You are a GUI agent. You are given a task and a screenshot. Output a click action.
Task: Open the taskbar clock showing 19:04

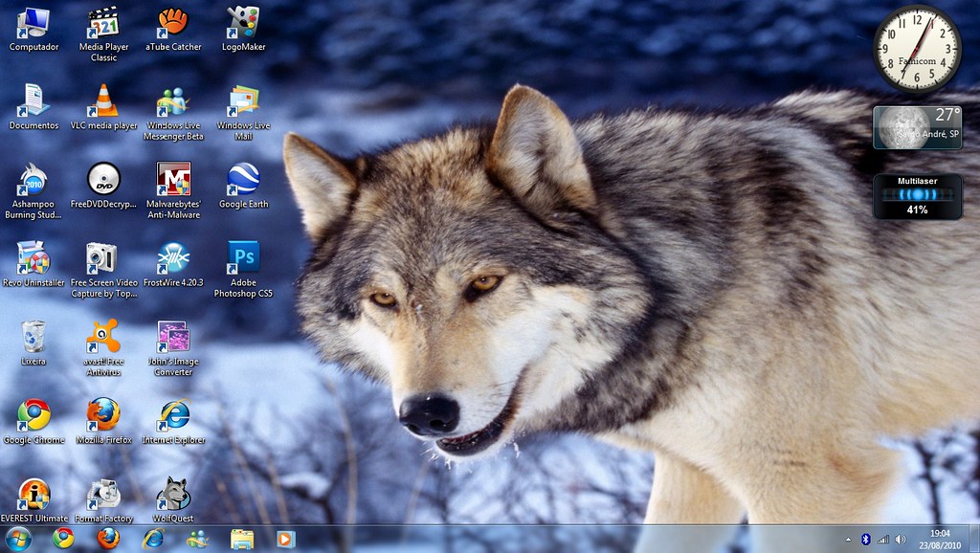[x=940, y=540]
